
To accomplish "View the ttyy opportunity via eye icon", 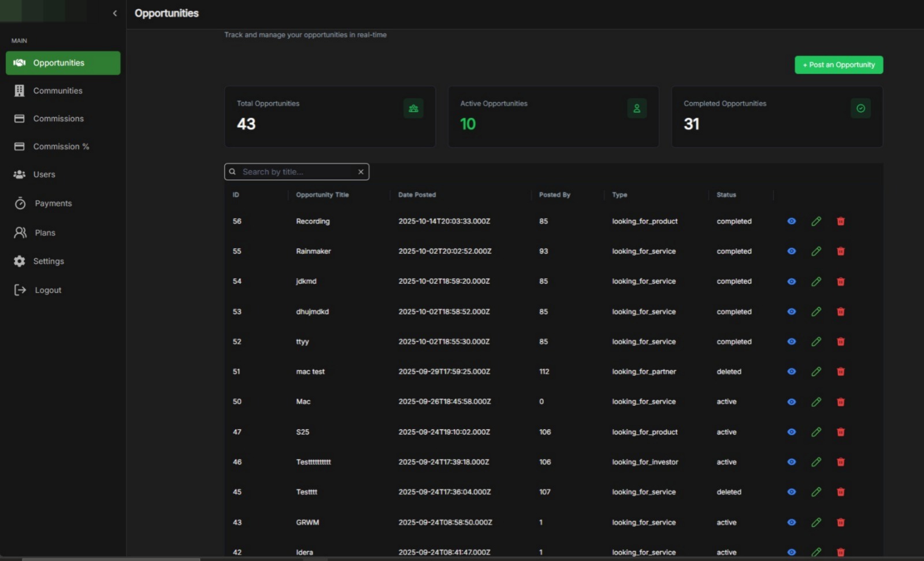I will point(792,341).
